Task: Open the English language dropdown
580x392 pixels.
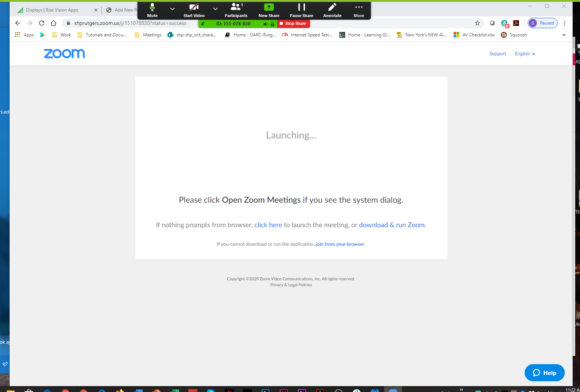Action: pos(525,54)
